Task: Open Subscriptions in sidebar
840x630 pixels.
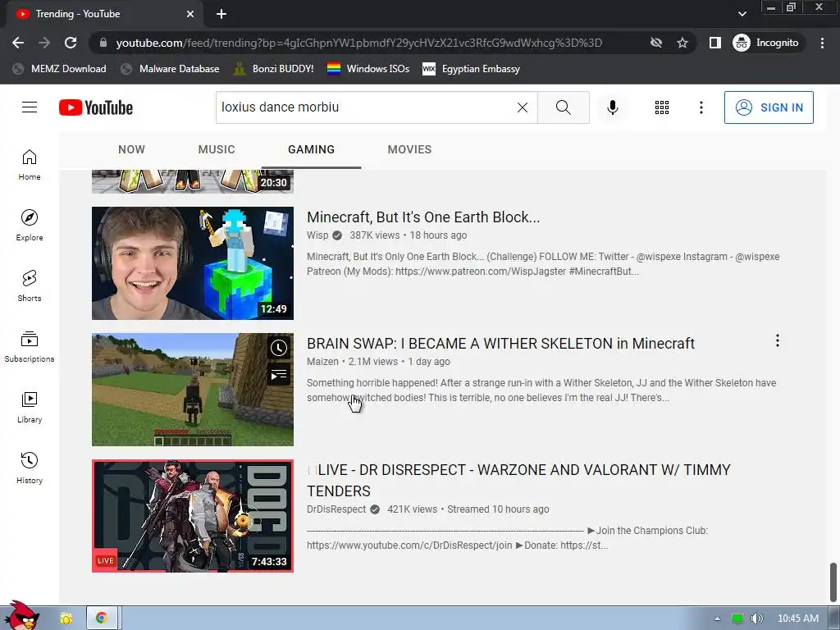Action: click(x=30, y=347)
